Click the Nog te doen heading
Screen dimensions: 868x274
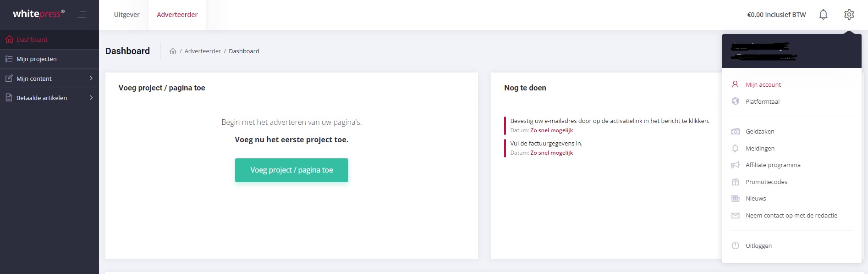[525, 88]
